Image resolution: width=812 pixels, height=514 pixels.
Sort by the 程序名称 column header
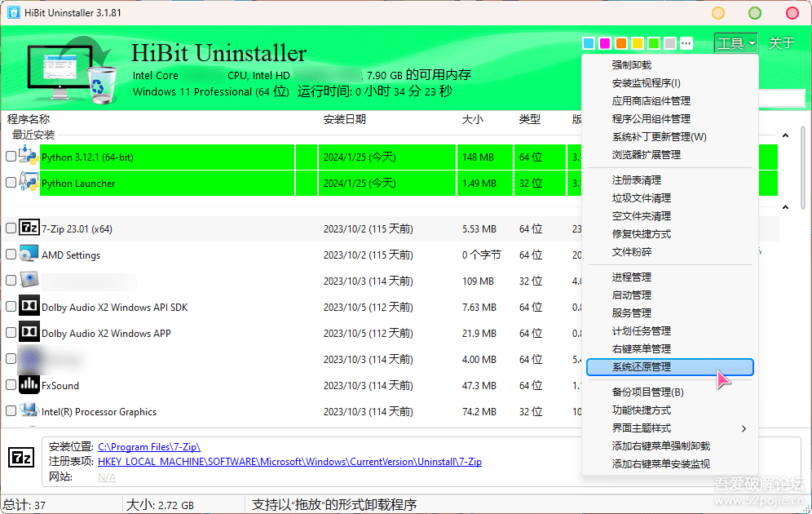pos(29,119)
